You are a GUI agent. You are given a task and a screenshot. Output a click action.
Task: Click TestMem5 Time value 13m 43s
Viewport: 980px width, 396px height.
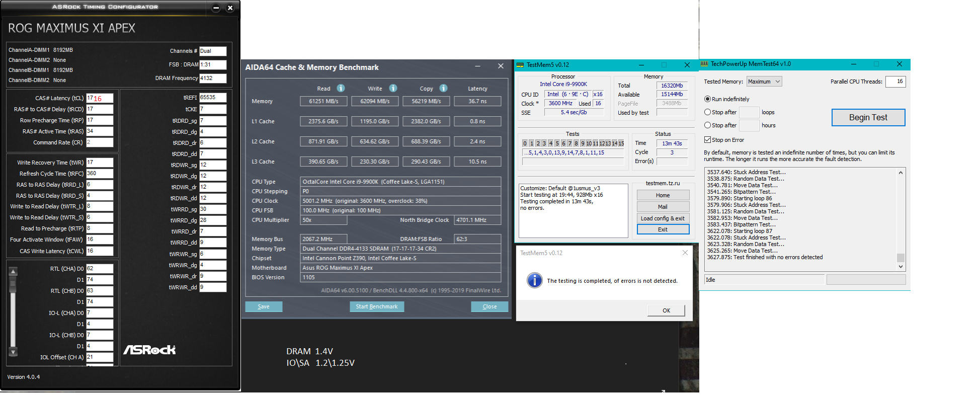pyautogui.click(x=672, y=143)
